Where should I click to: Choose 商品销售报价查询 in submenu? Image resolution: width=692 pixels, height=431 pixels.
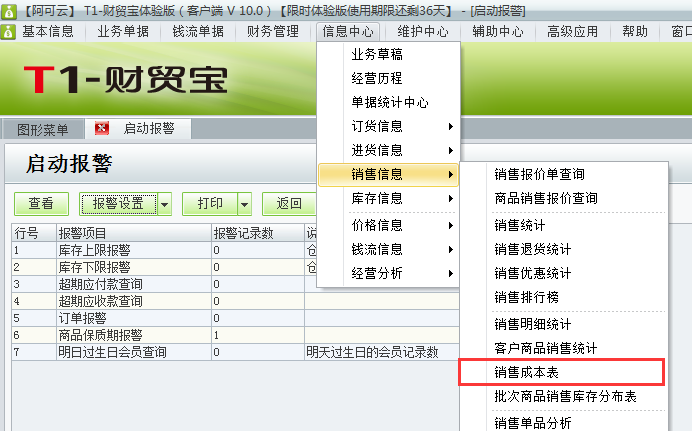563,198
